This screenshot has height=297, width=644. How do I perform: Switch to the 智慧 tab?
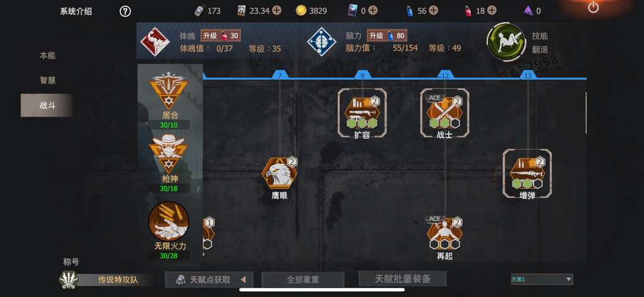pyautogui.click(x=47, y=81)
